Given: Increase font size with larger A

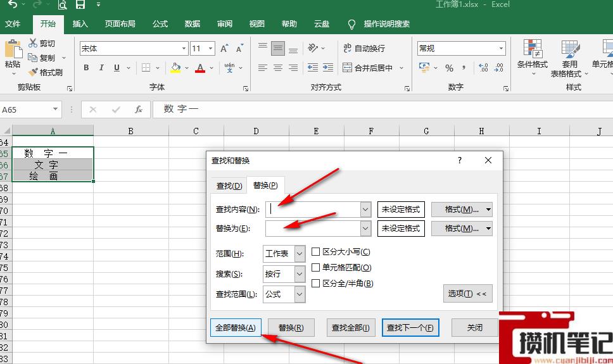Looking at the screenshot, I should coord(224,49).
